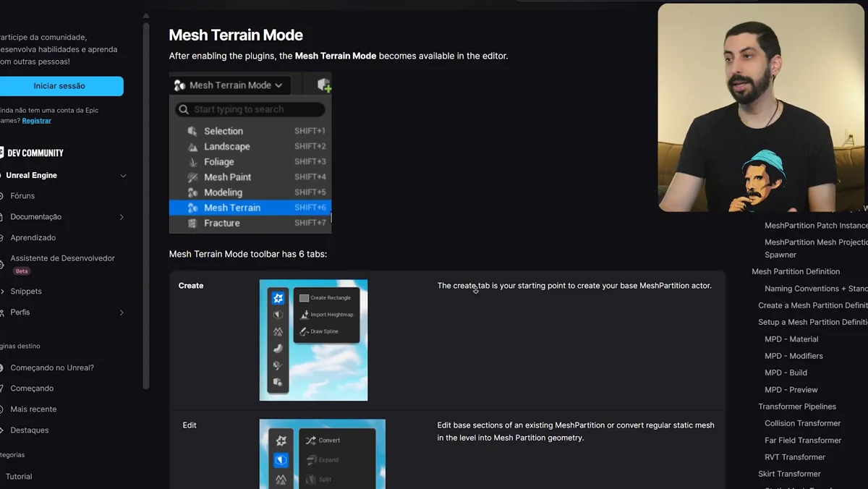
Task: Expand the Documentação submenu arrow
Action: [122, 217]
